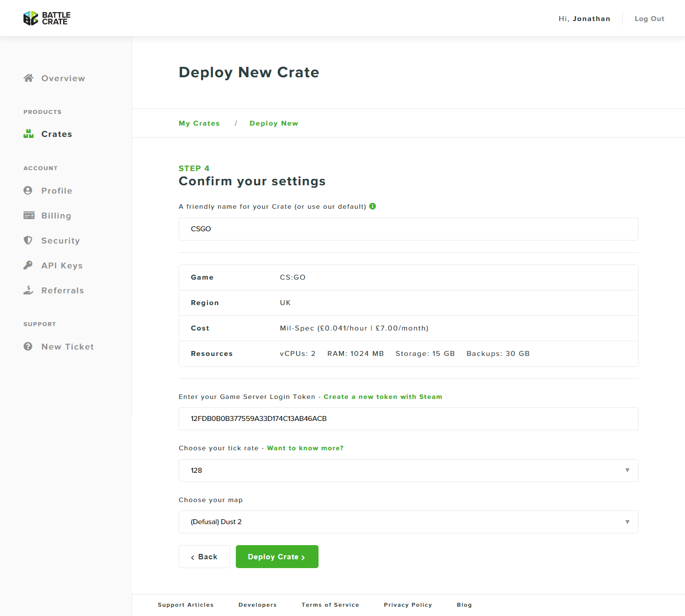The image size is (685, 616).
Task: Click the friendly name info icon
Action: click(372, 206)
